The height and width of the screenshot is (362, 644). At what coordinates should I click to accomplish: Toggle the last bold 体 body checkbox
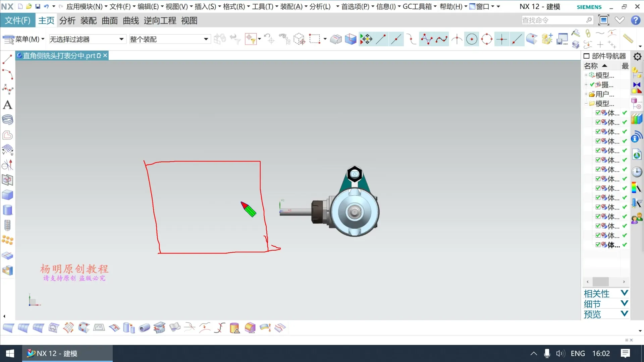click(x=598, y=245)
